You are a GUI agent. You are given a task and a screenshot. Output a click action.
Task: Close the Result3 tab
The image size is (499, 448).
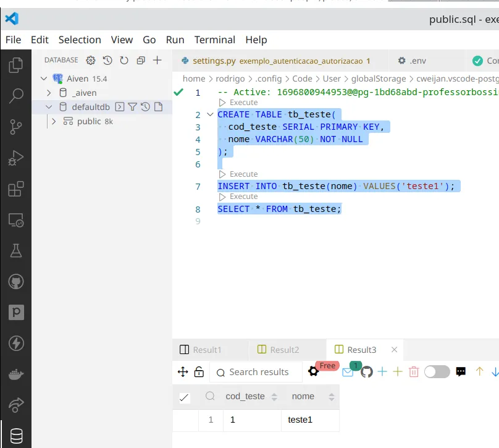[394, 350]
